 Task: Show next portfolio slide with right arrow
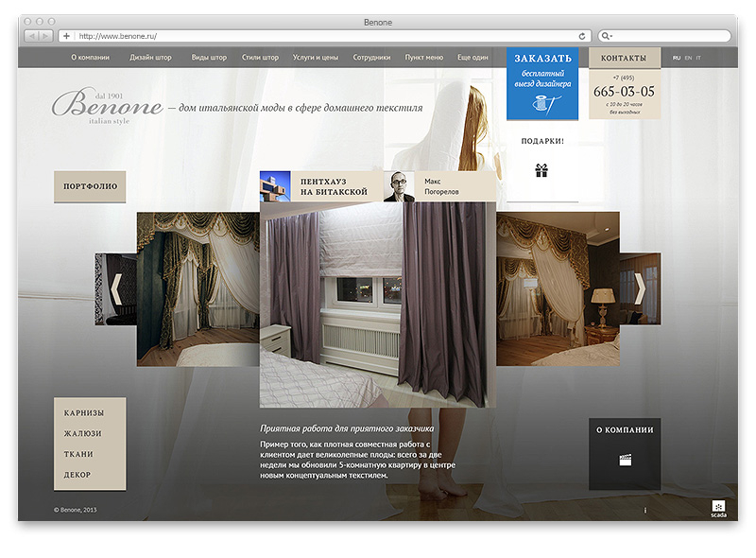pos(640,288)
